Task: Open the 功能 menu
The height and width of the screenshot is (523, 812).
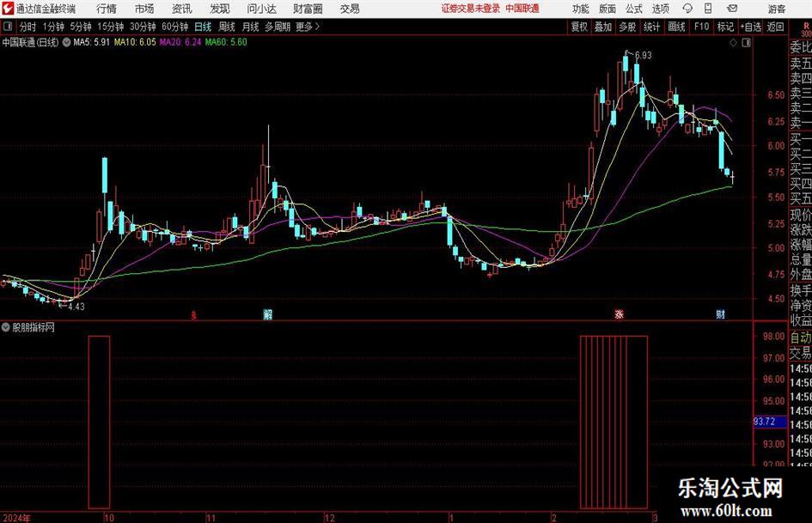Action: click(x=581, y=9)
